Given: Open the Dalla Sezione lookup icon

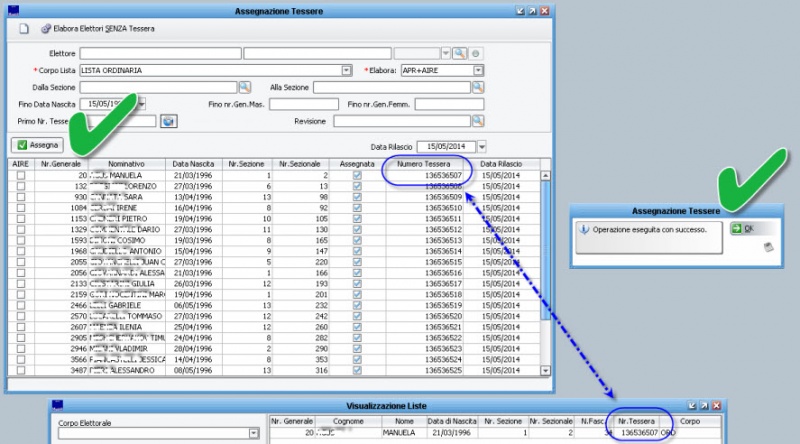Looking at the screenshot, I should pyautogui.click(x=244, y=87).
